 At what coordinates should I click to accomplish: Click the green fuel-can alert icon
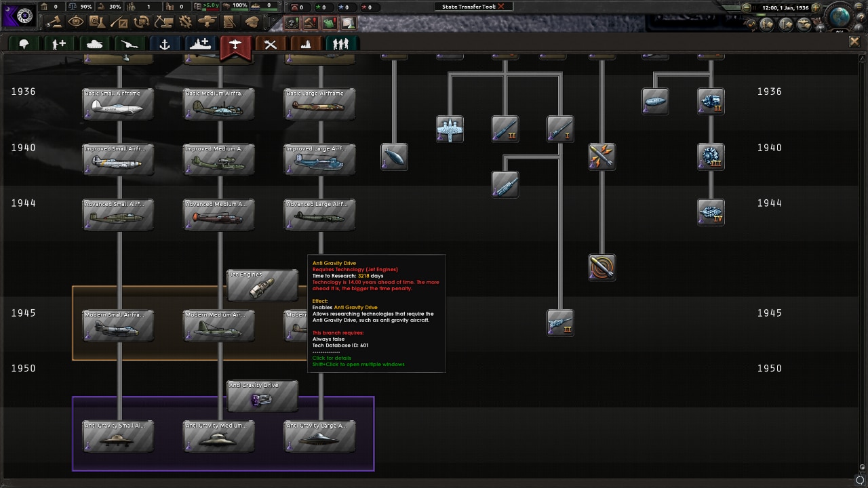pos(330,22)
